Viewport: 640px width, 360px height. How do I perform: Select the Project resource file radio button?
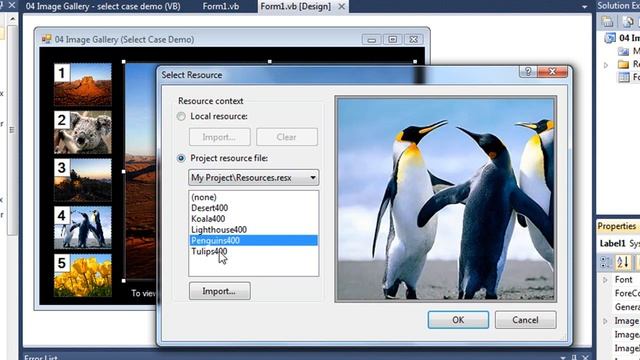click(181, 158)
